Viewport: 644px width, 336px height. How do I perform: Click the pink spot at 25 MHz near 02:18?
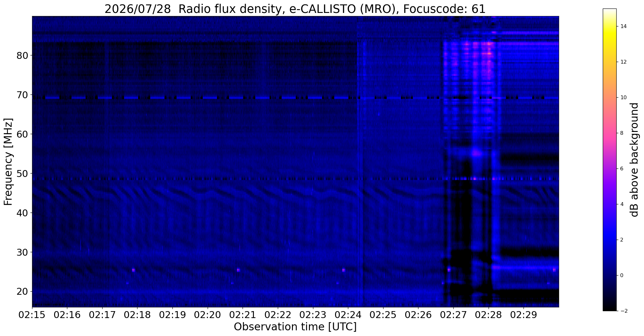click(x=133, y=270)
